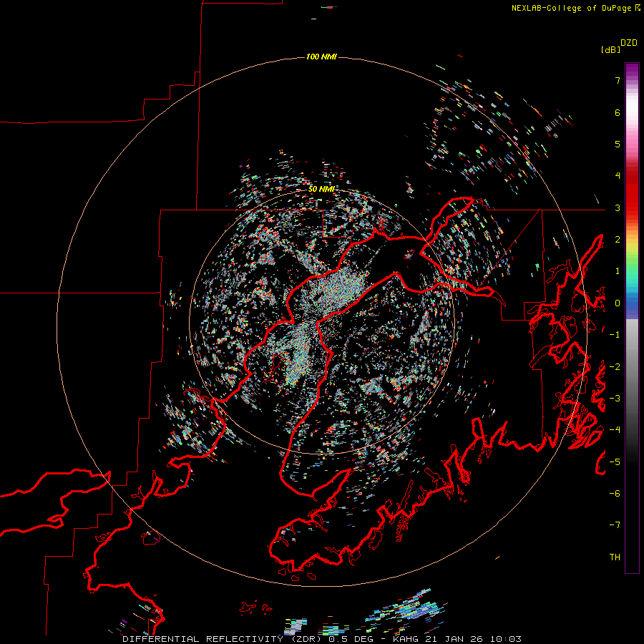This screenshot has height=644, width=644.
Task: Click the -7 value on the color scale
Action: [x=615, y=525]
